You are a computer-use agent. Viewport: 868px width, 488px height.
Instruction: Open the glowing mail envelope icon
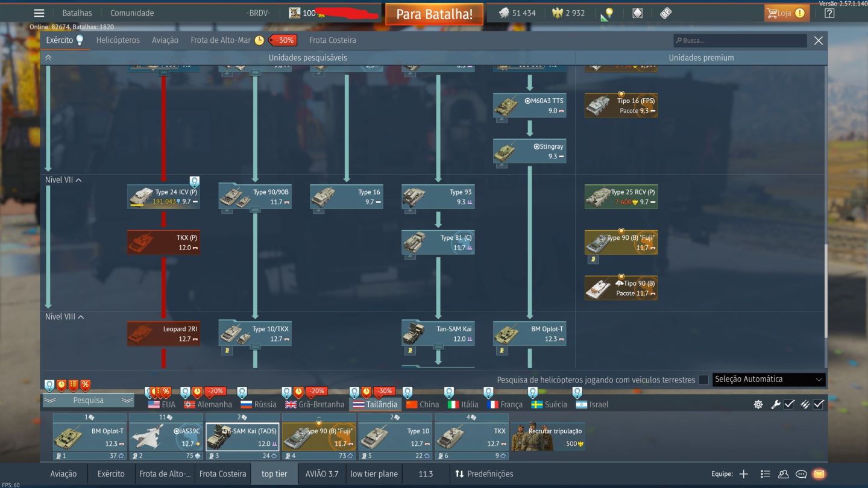(x=819, y=474)
